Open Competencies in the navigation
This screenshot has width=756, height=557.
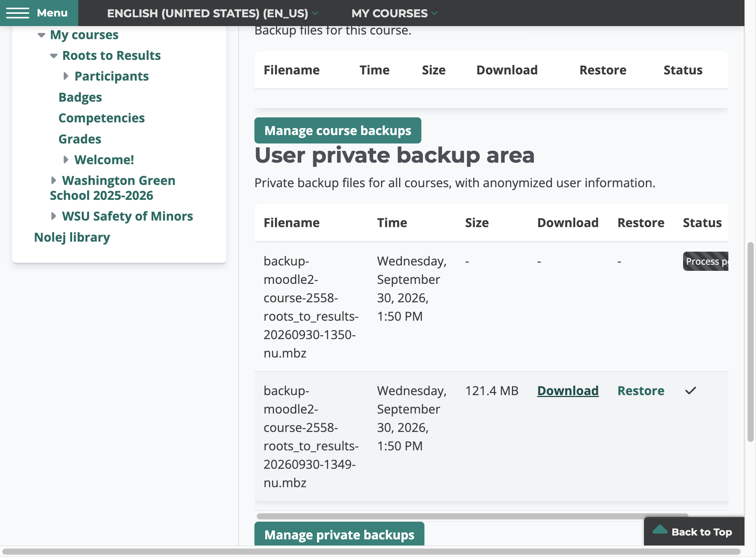point(101,118)
